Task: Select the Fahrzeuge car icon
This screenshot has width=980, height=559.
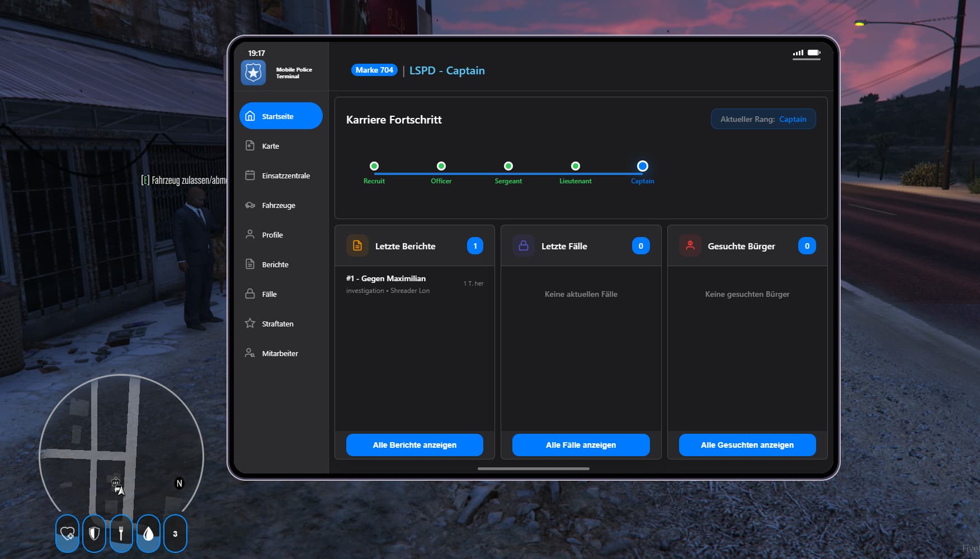Action: tap(250, 205)
